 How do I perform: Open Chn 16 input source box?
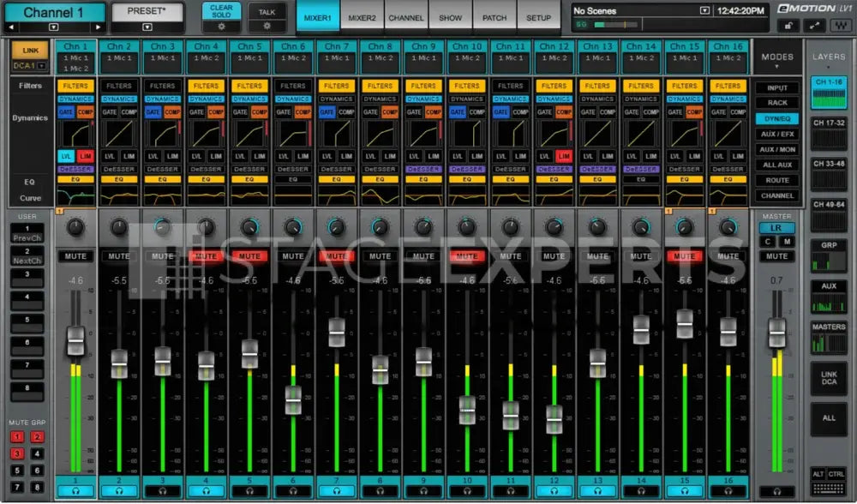[728, 63]
